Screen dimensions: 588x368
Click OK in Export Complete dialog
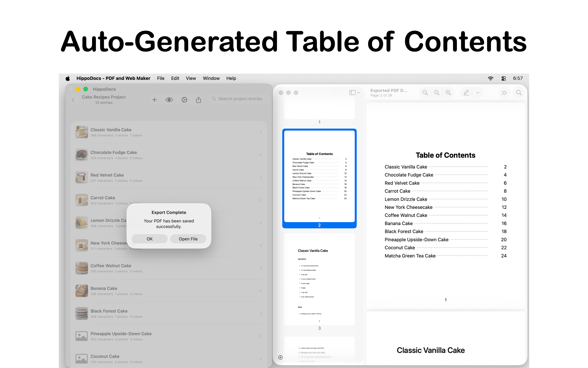pyautogui.click(x=149, y=239)
